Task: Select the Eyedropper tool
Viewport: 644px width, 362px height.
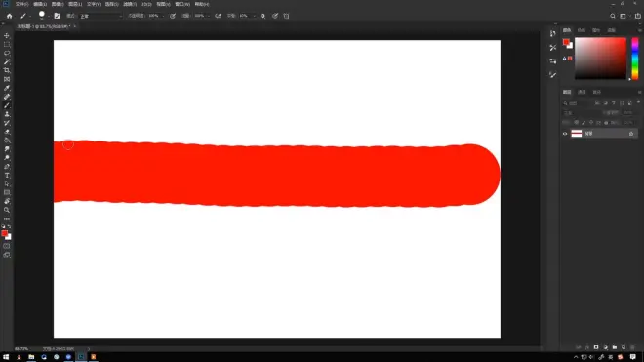Action: tap(7, 88)
